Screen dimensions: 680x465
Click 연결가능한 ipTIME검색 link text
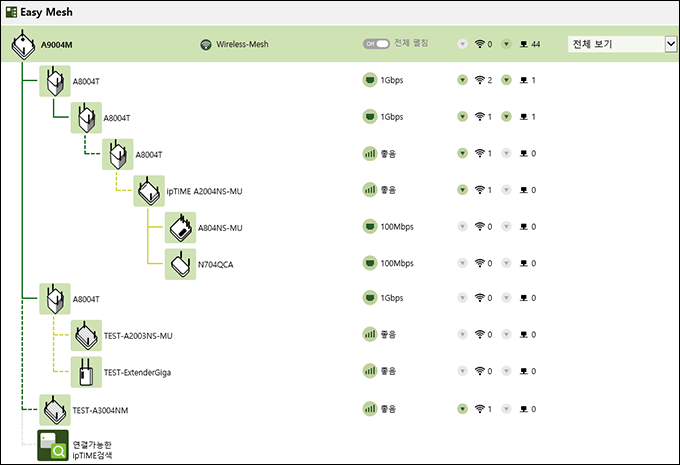coord(92,450)
